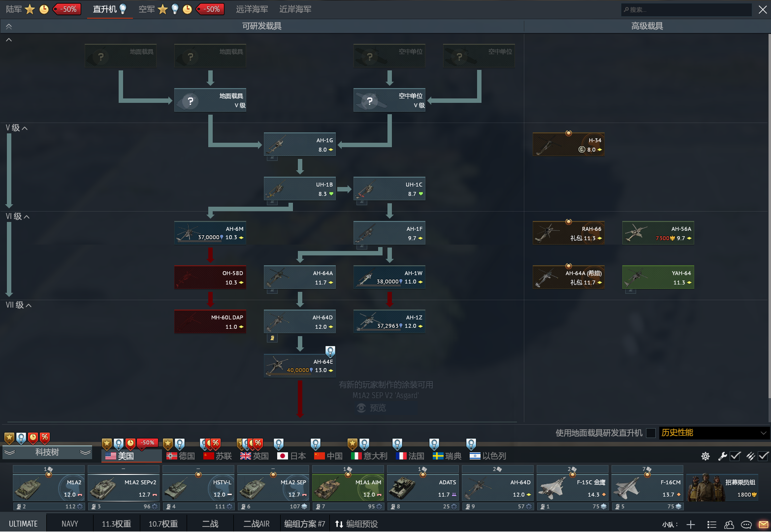Switch to the 远洋海军 tab
The width and height of the screenshot is (771, 532).
pyautogui.click(x=252, y=9)
